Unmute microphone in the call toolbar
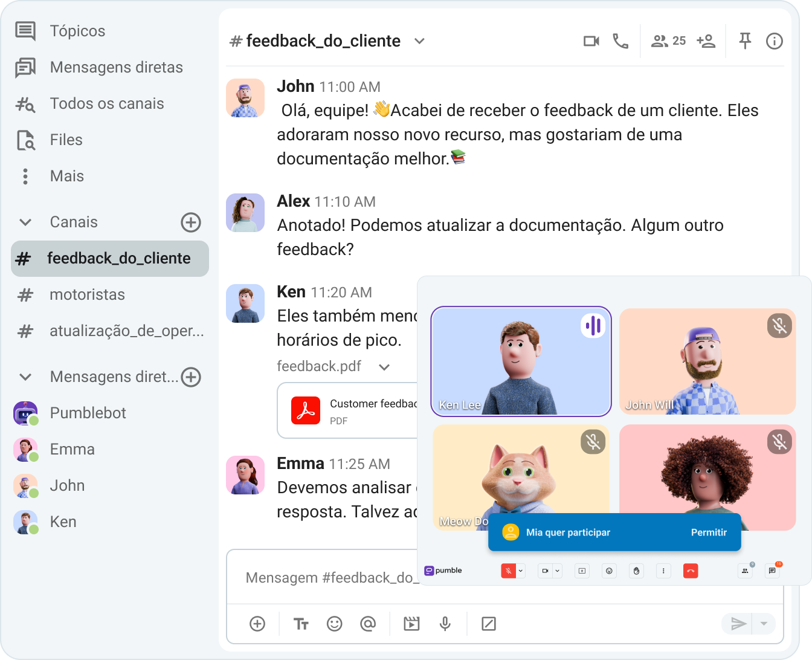The height and width of the screenshot is (660, 812). (508, 571)
